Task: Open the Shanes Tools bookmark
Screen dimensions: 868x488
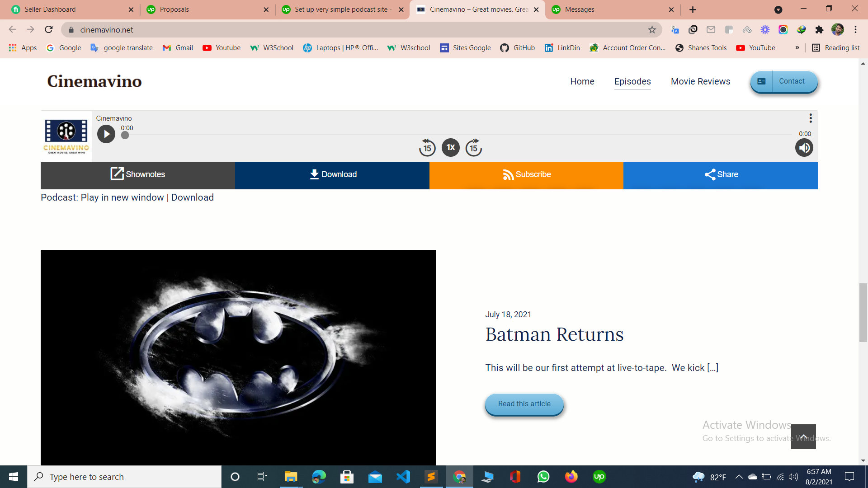Action: point(701,48)
